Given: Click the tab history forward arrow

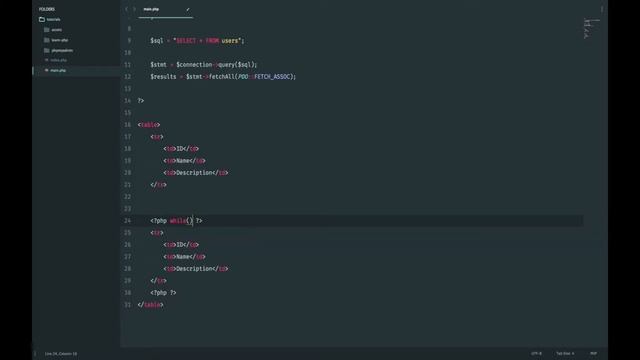Looking at the screenshot, I should 134,9.
